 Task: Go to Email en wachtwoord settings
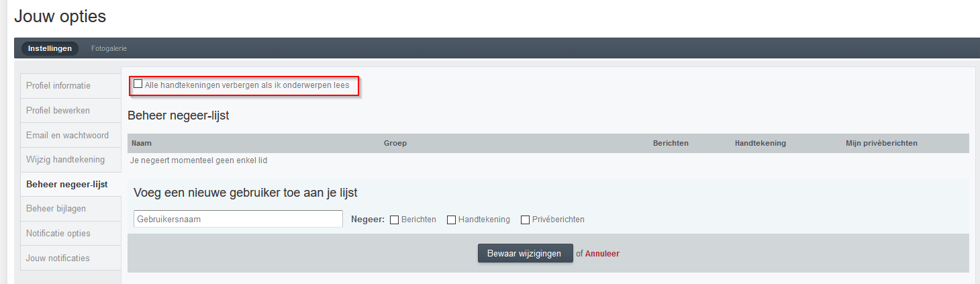(71, 135)
